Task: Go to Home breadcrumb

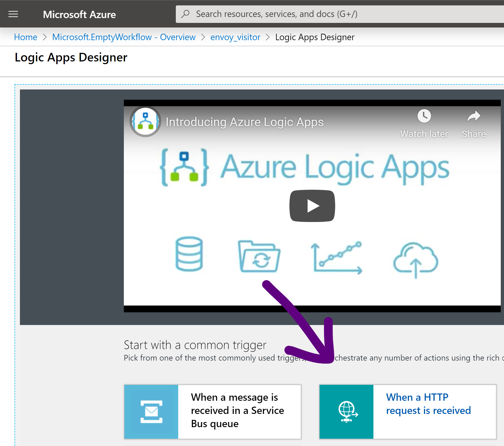Action: [x=26, y=37]
